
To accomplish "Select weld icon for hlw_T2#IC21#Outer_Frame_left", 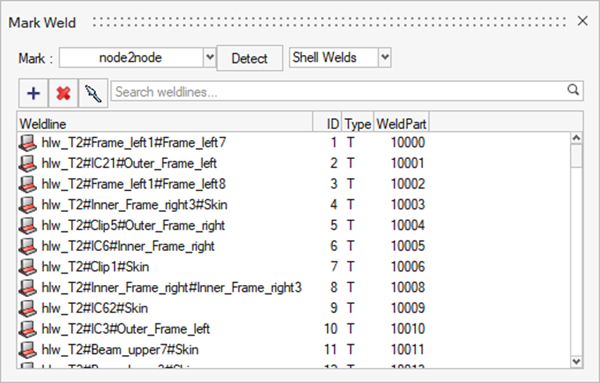I will point(27,164).
